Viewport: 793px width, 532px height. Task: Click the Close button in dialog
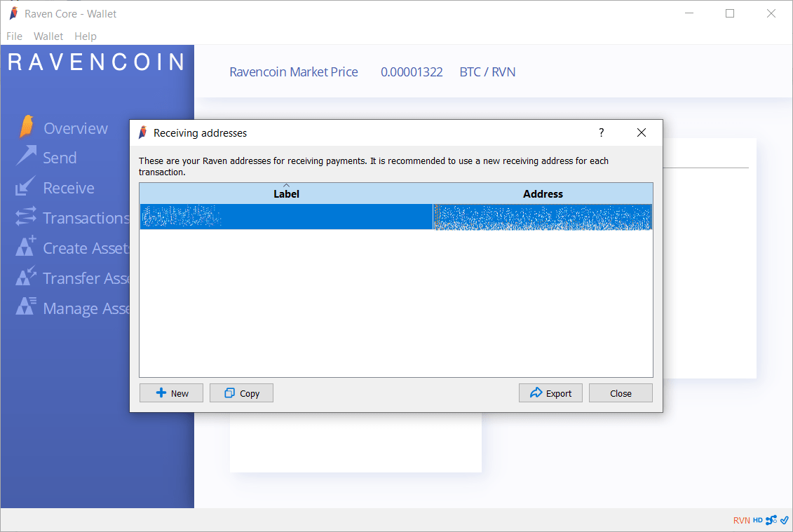(x=621, y=393)
